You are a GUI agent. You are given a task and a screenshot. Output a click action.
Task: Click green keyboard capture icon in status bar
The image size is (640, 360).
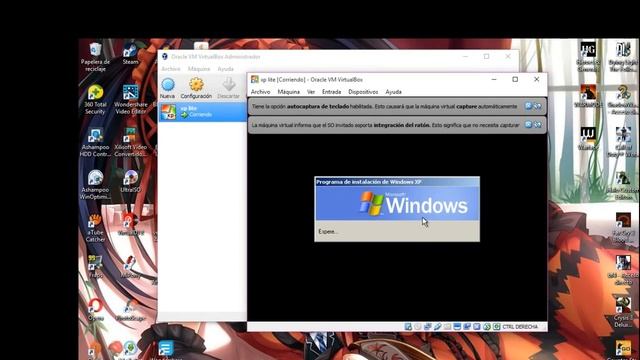click(x=496, y=327)
